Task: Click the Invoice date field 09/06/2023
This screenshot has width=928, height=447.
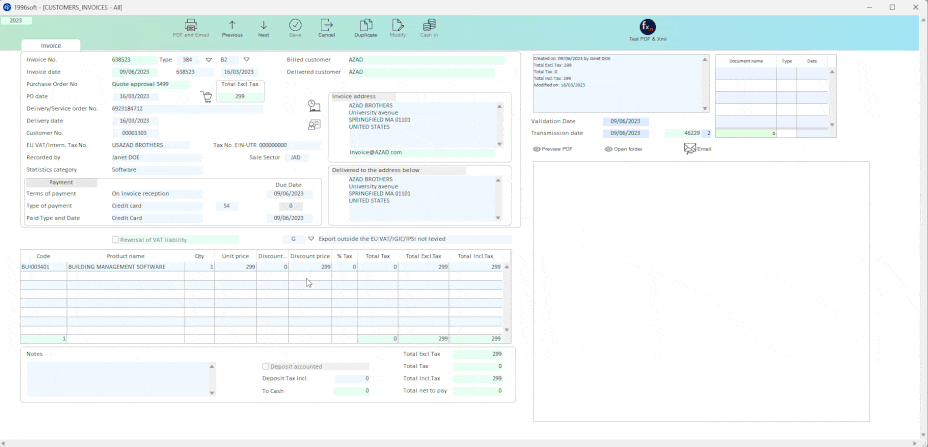Action: tap(134, 72)
